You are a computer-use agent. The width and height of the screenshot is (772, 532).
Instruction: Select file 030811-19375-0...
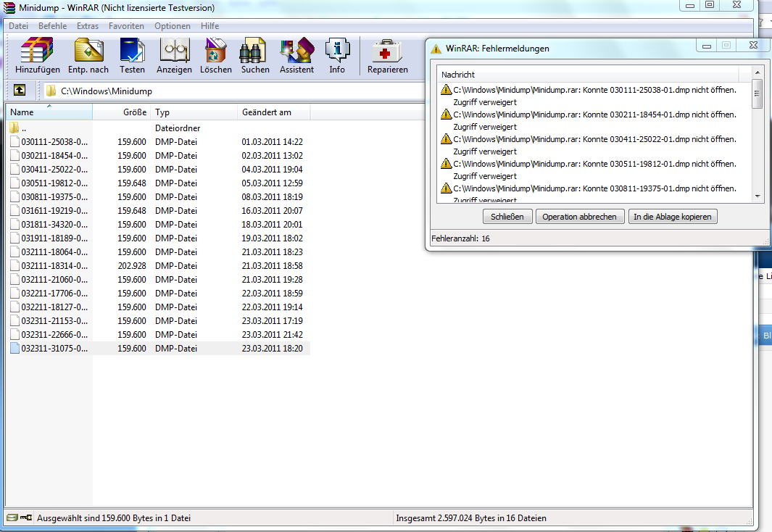(x=54, y=197)
